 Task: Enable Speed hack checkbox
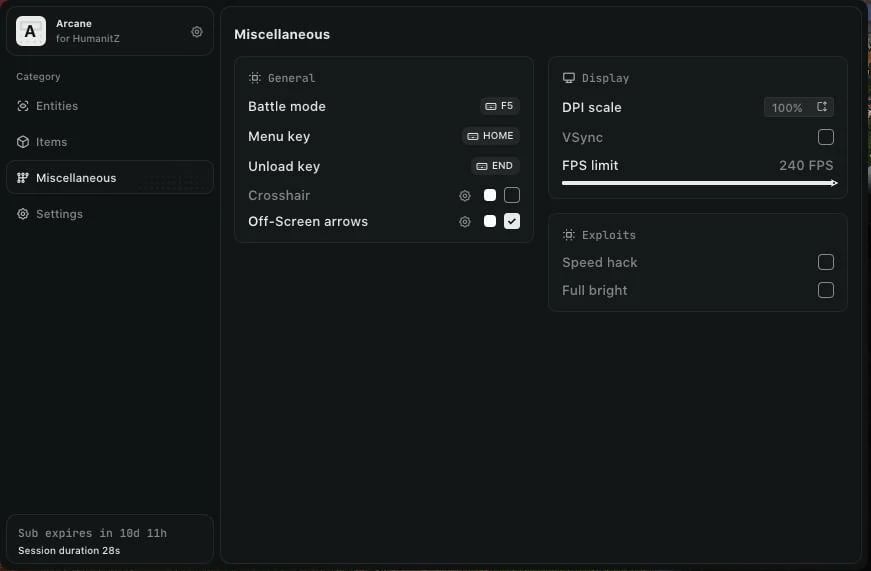tap(826, 262)
